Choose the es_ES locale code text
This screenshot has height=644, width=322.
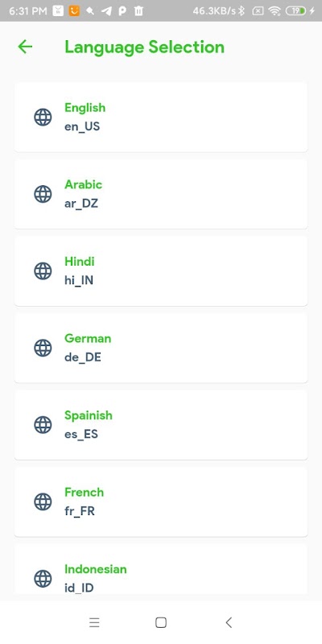pyautogui.click(x=81, y=434)
